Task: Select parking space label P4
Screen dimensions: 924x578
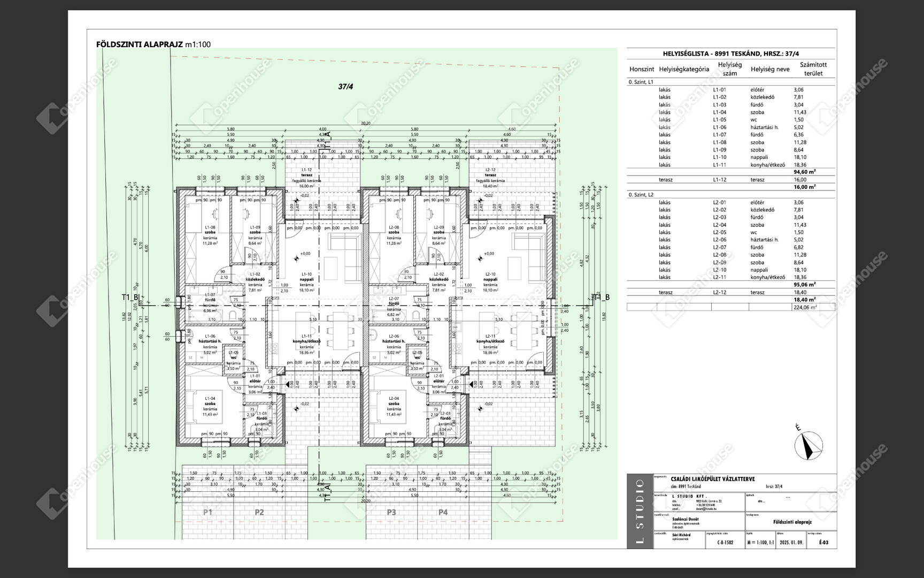Action: [x=443, y=512]
